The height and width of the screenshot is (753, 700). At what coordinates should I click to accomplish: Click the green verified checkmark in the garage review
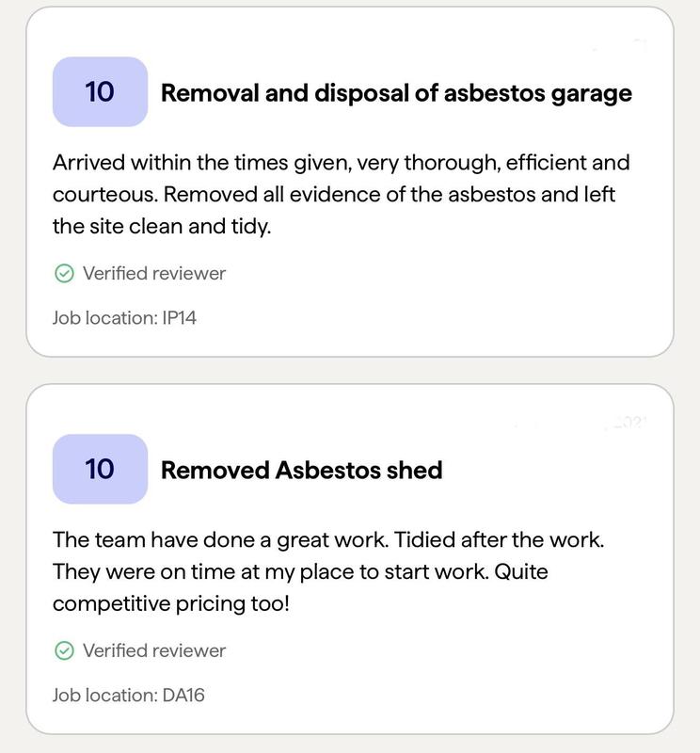(64, 274)
